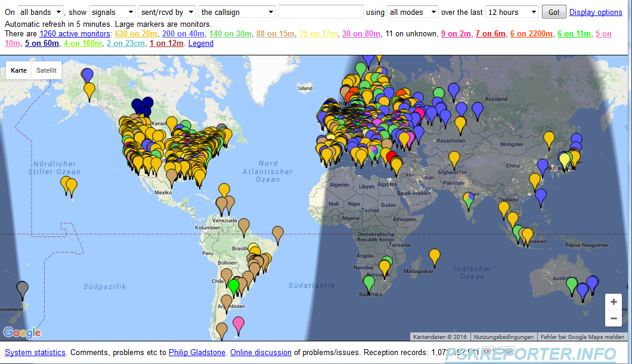632x364 pixels.
Task: Click the zoom out minus button
Action: pyautogui.click(x=614, y=319)
